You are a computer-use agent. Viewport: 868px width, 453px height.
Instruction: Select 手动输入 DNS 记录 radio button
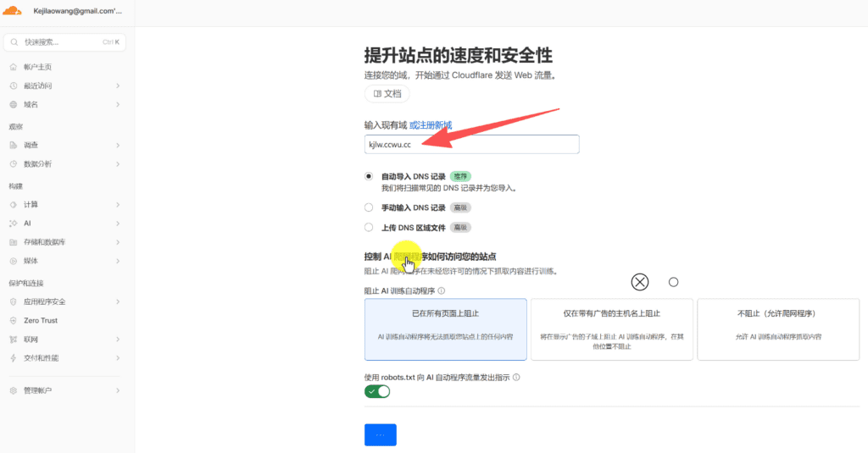369,207
